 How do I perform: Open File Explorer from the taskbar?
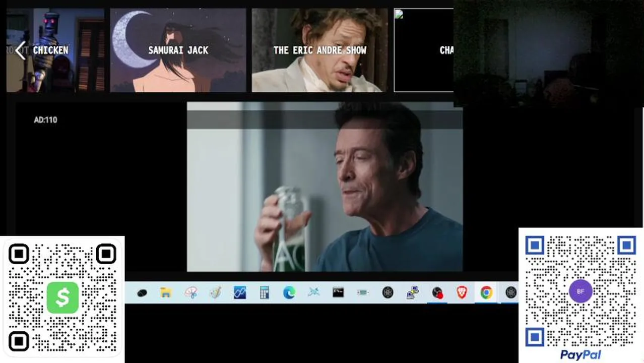point(166,292)
